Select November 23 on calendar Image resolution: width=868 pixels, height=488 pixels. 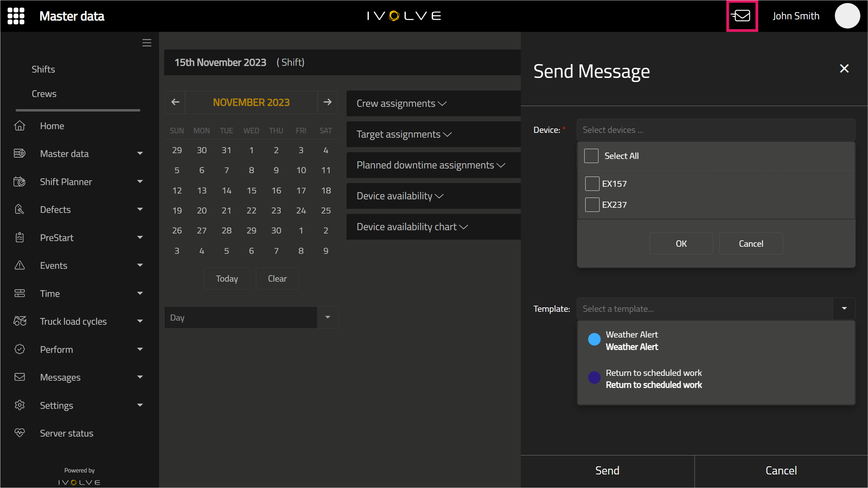276,210
